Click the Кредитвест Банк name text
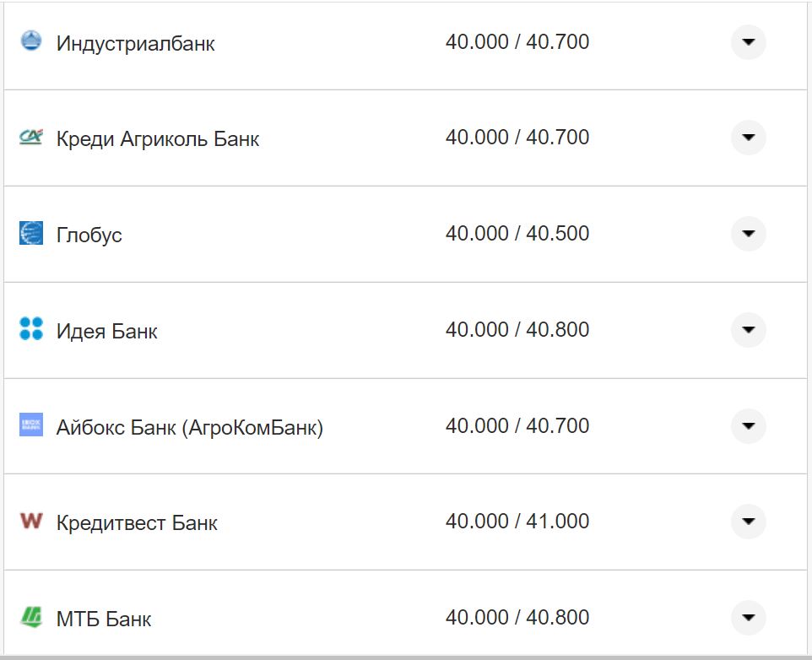 pos(137,523)
